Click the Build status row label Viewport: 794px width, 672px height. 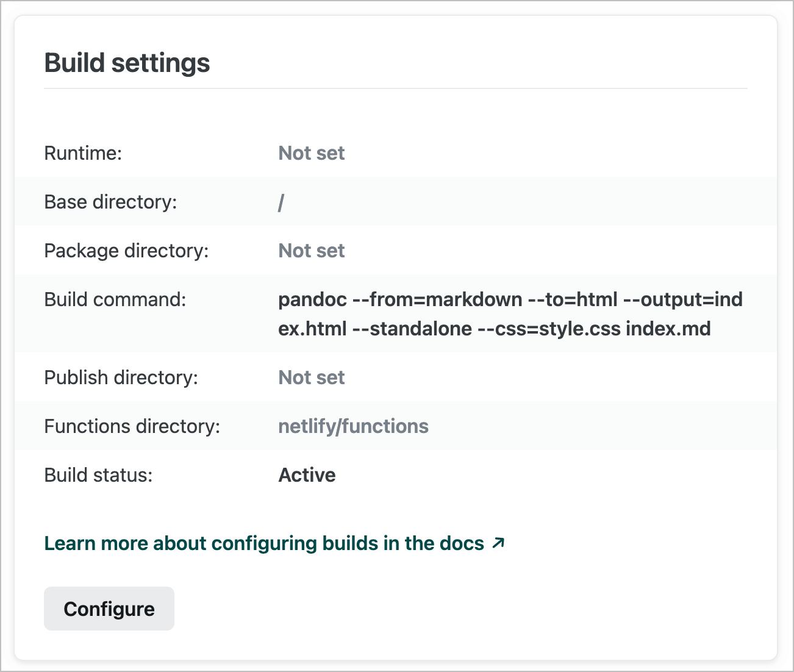coord(98,475)
